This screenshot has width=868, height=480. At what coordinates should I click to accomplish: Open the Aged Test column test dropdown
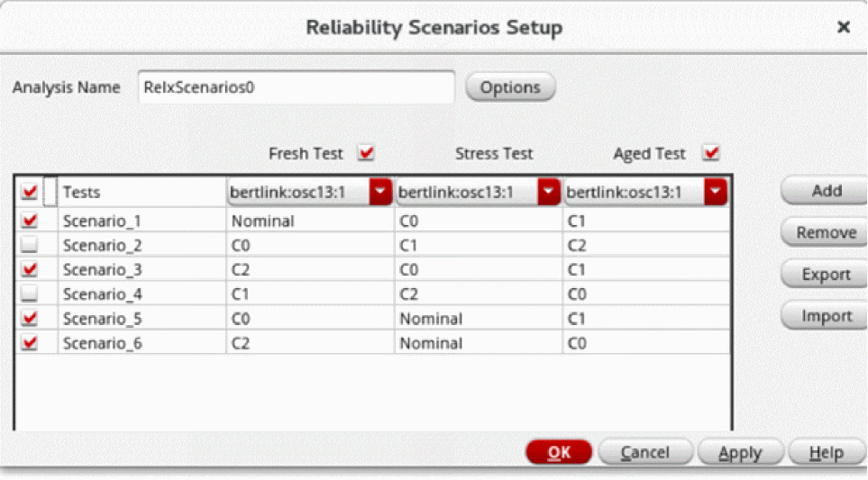pos(717,192)
